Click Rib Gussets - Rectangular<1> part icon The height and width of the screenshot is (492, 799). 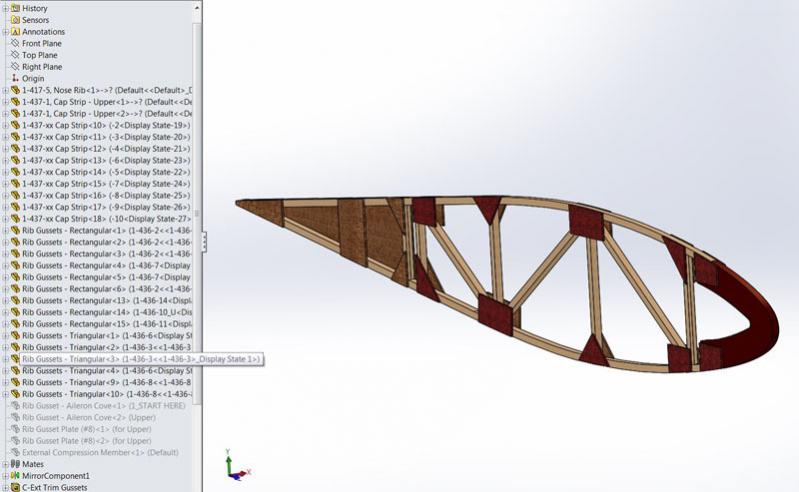(x=15, y=231)
